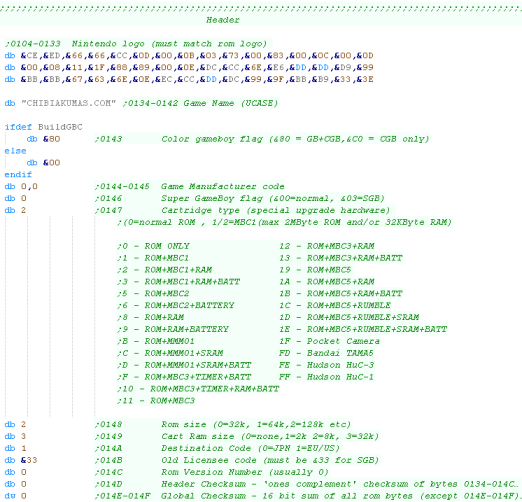This screenshot has width=522, height=502.
Task: Click the 'FE - Hudson HuC-3' entry
Action: (327, 365)
